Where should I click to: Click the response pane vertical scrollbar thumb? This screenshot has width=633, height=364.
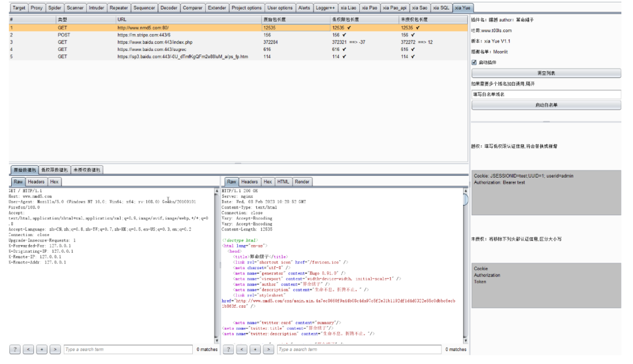(465, 199)
